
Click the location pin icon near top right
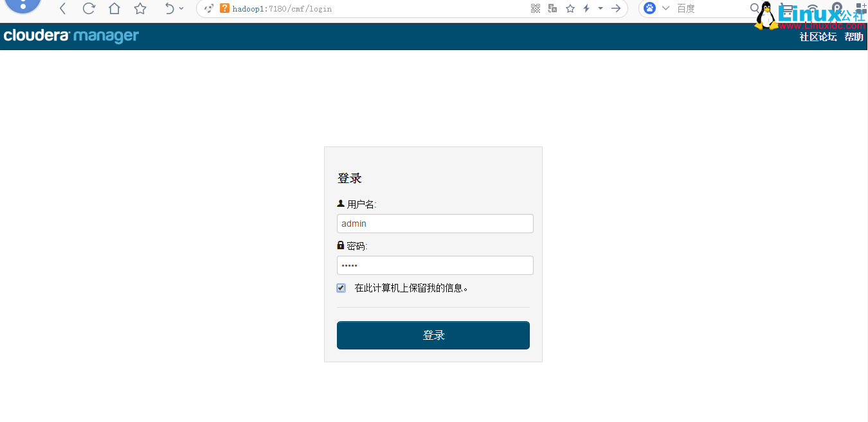836,8
